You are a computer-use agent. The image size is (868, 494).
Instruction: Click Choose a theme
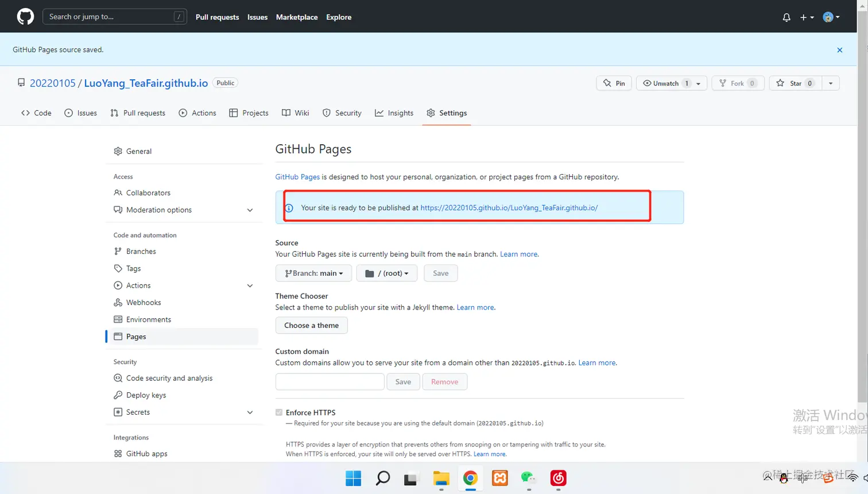(311, 326)
